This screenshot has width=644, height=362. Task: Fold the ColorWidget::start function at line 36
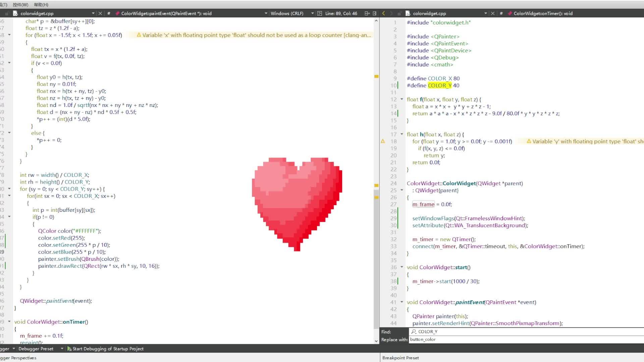tap(401, 267)
